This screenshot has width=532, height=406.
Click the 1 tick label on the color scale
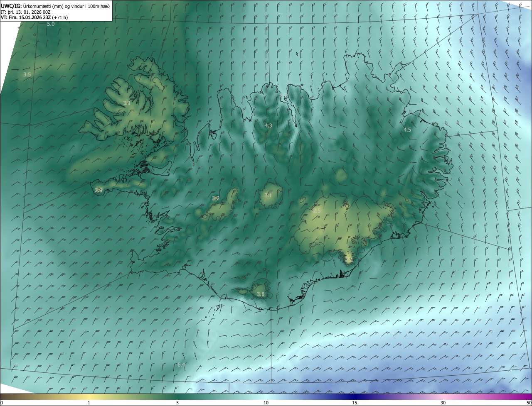pos(89,403)
